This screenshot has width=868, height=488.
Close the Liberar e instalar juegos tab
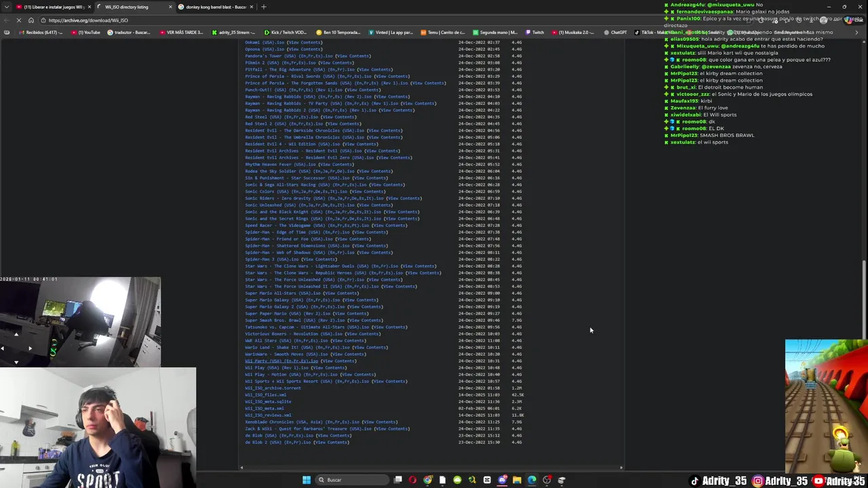89,7
